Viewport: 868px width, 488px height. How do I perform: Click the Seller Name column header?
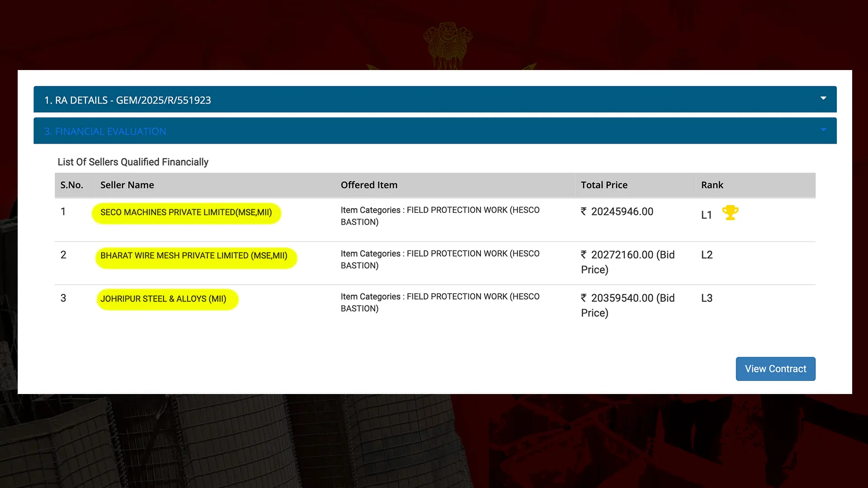[127, 185]
